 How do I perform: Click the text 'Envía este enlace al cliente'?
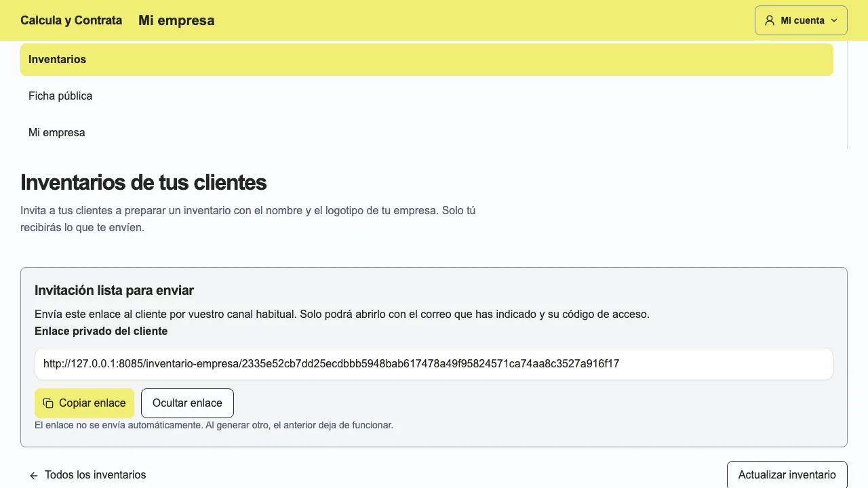point(342,314)
